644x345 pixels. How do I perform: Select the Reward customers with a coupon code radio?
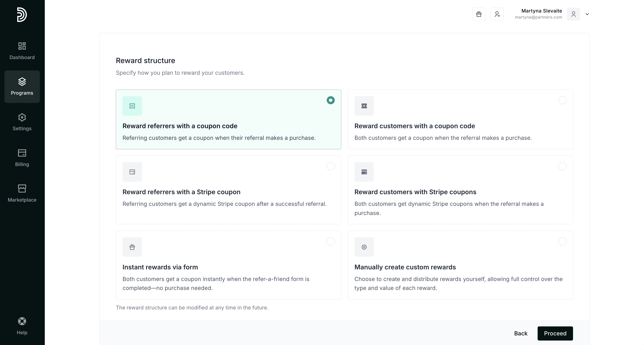coord(562,100)
